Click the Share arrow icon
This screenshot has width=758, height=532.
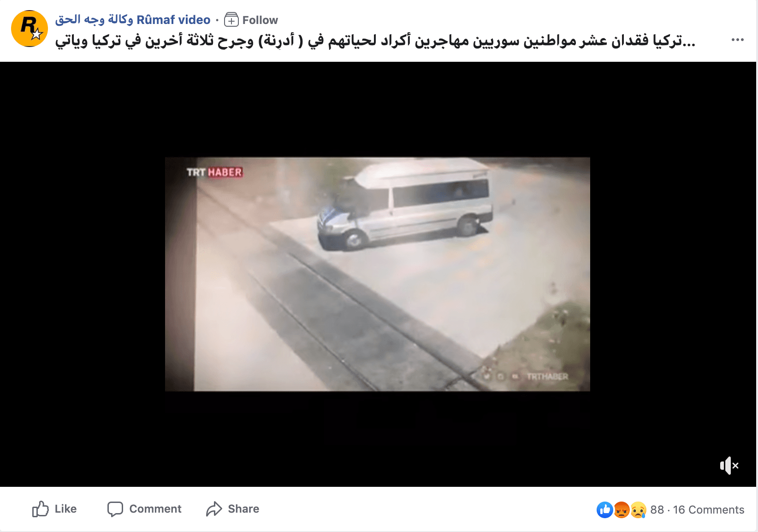pyautogui.click(x=214, y=509)
